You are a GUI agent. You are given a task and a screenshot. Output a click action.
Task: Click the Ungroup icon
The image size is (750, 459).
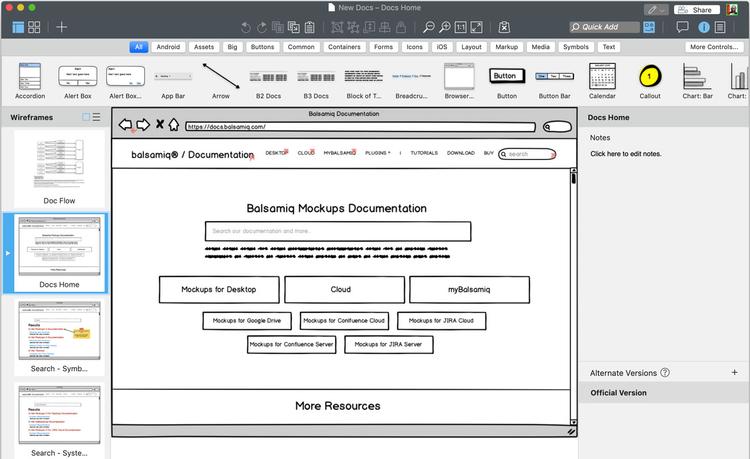353,27
